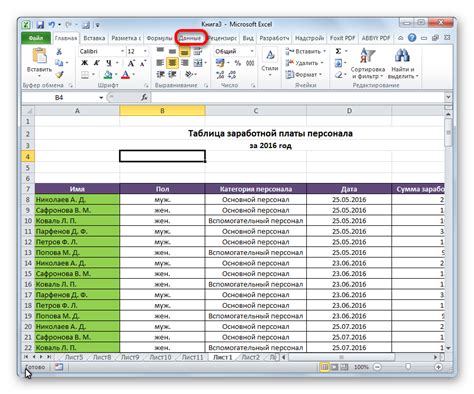Align cell text to the right
The image size is (474, 394).
[184, 63]
